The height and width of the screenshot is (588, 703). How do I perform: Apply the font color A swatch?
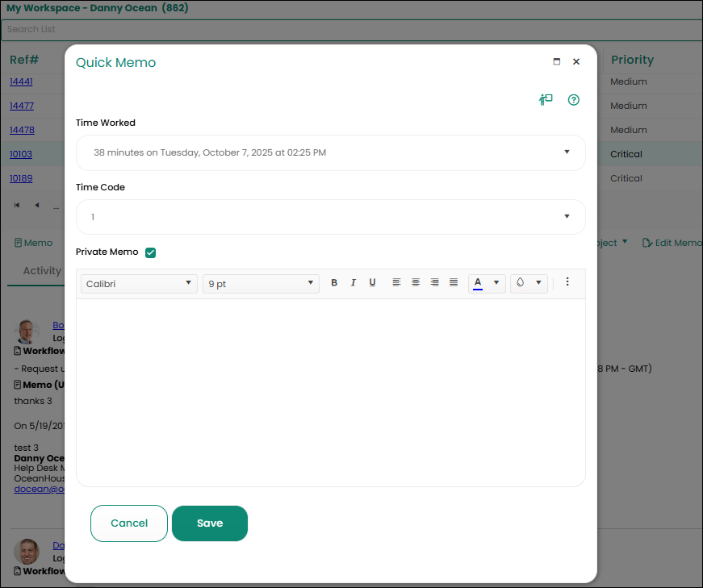[478, 283]
